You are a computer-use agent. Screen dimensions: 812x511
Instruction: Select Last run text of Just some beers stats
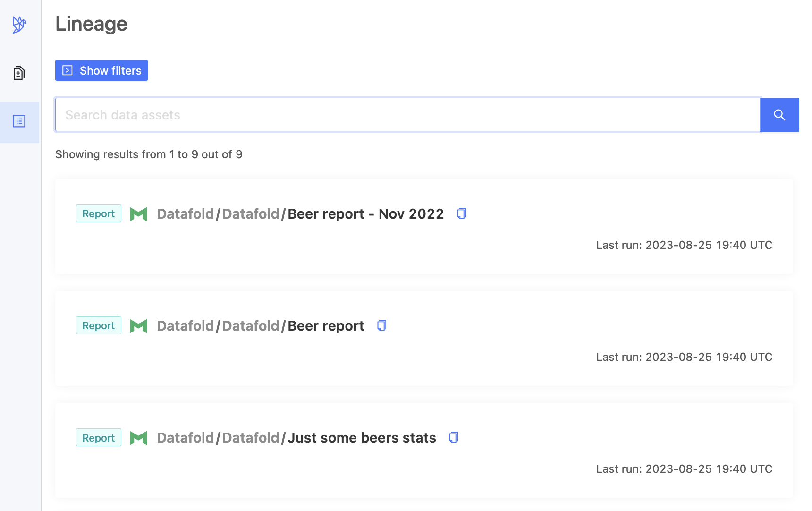[684, 469]
